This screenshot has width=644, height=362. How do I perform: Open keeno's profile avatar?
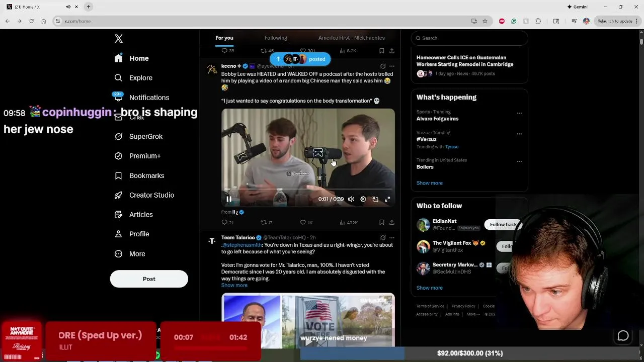click(212, 69)
